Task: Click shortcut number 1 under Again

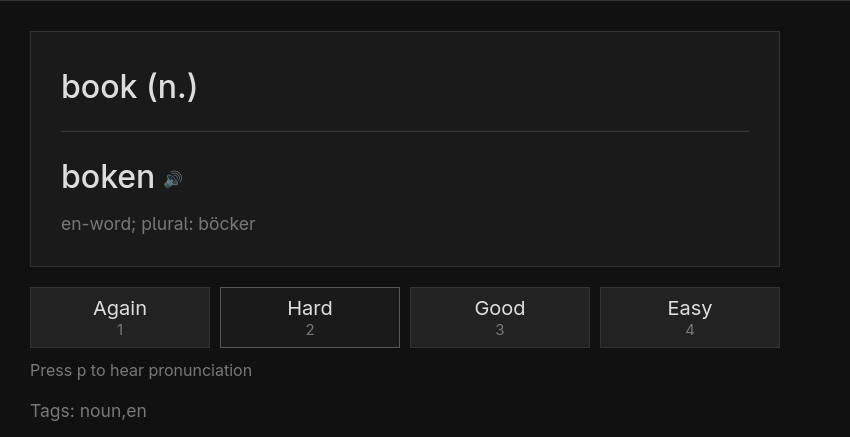Action: 120,330
